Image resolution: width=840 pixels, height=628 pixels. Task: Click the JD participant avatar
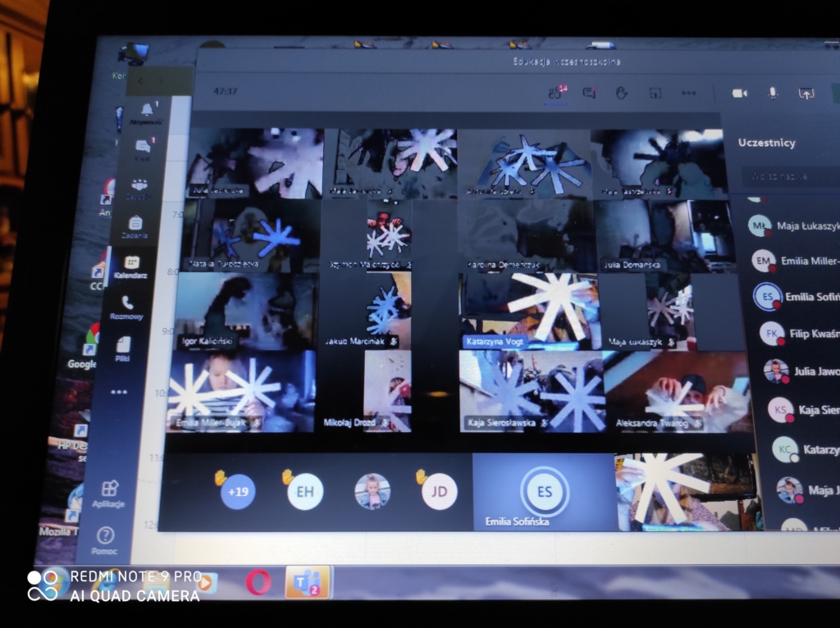[440, 491]
